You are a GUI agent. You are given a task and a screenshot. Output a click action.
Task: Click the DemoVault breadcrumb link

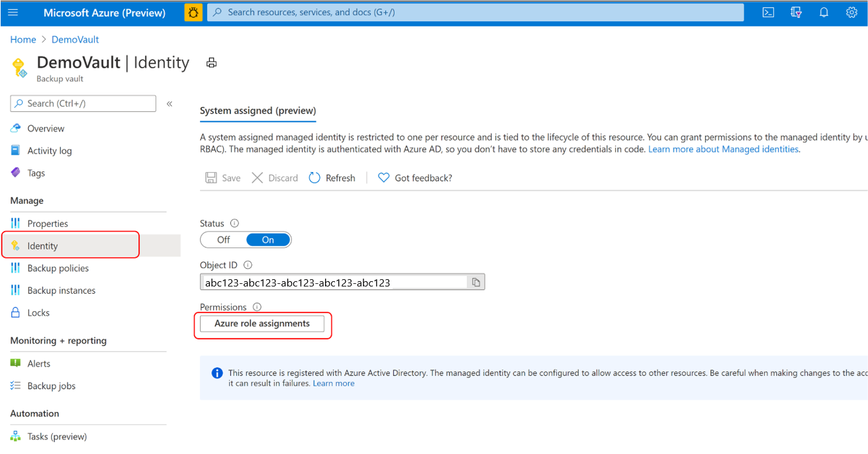coord(75,40)
